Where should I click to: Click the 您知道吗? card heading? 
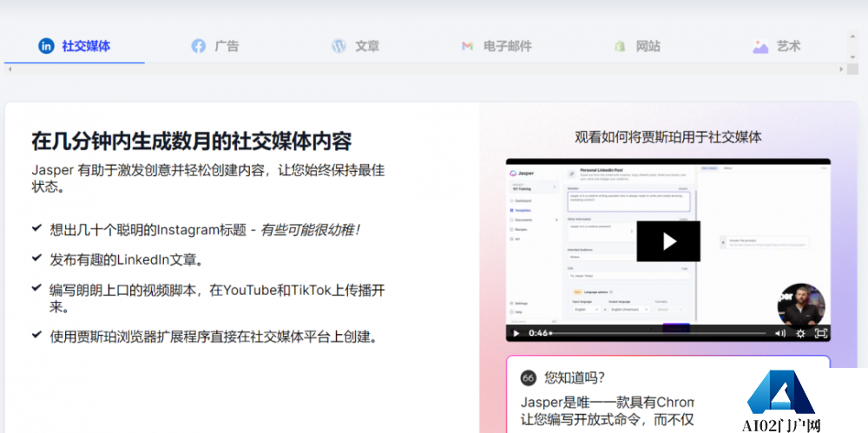[574, 378]
